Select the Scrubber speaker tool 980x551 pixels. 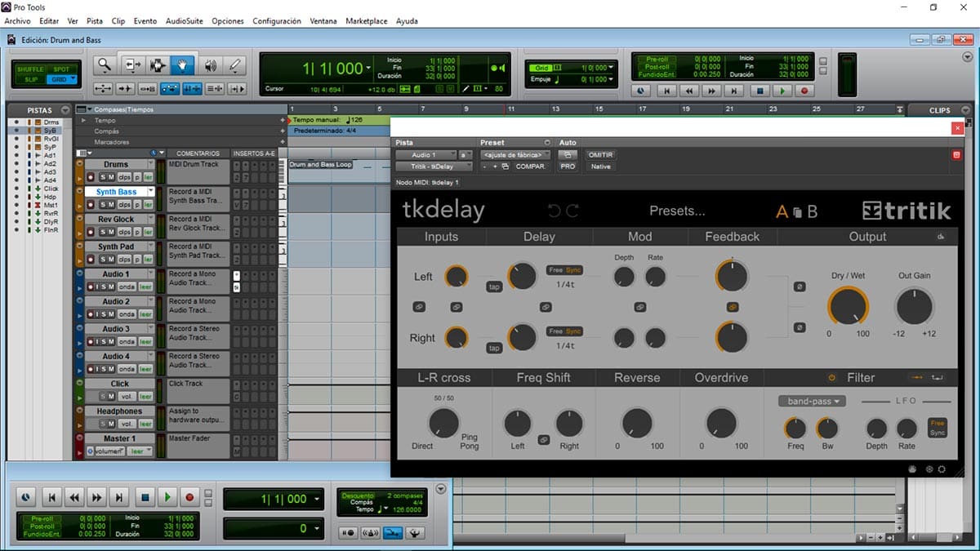210,65
